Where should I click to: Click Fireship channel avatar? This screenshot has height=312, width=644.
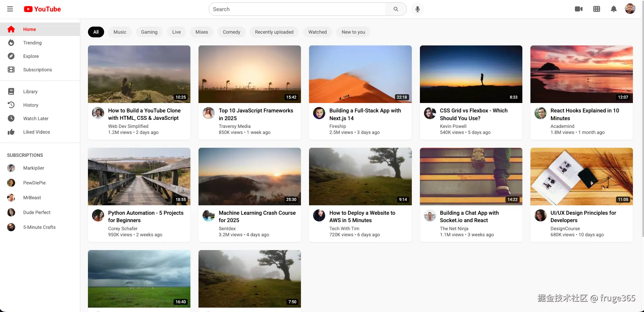[x=319, y=113]
